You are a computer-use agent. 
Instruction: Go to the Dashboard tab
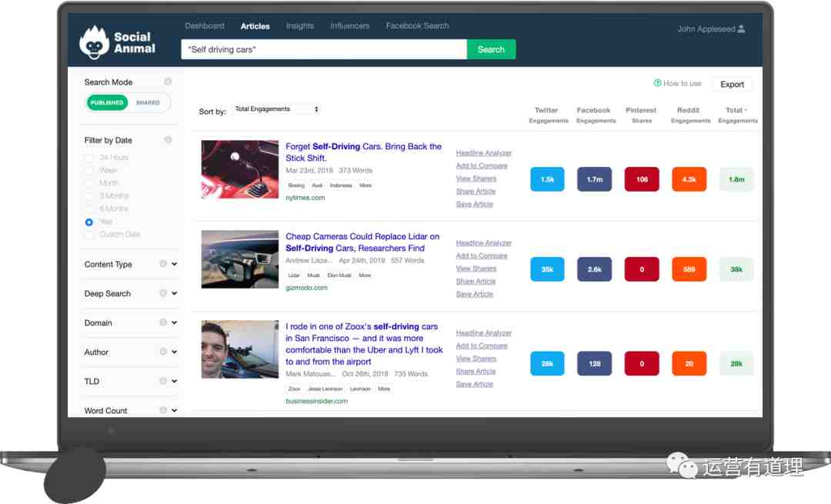pyautogui.click(x=205, y=25)
